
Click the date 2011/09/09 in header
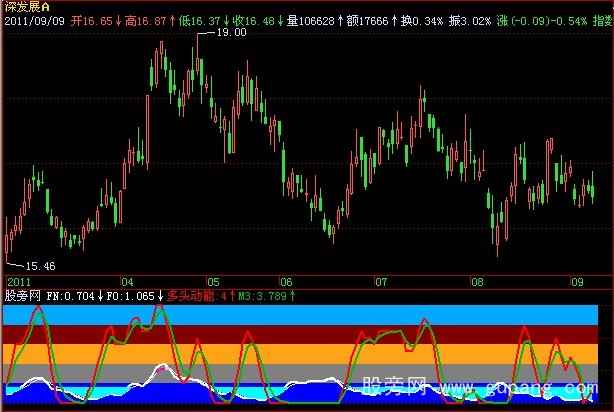tap(35, 19)
